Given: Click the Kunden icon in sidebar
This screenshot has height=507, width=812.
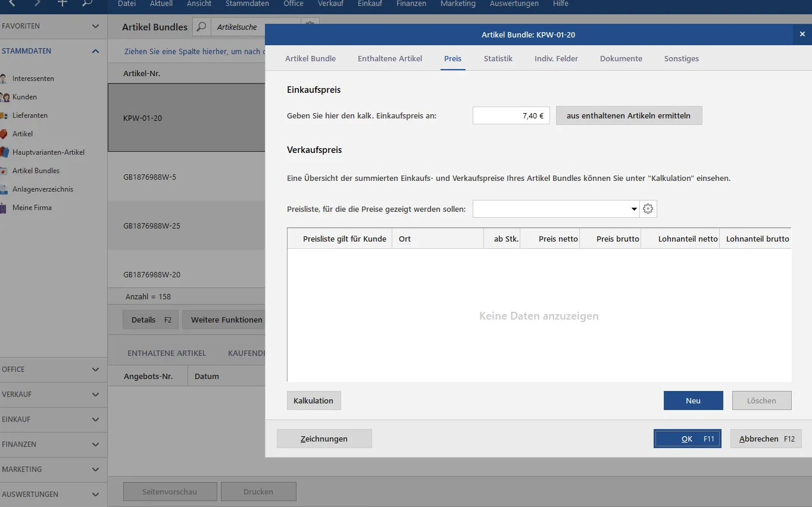Looking at the screenshot, I should coord(5,97).
